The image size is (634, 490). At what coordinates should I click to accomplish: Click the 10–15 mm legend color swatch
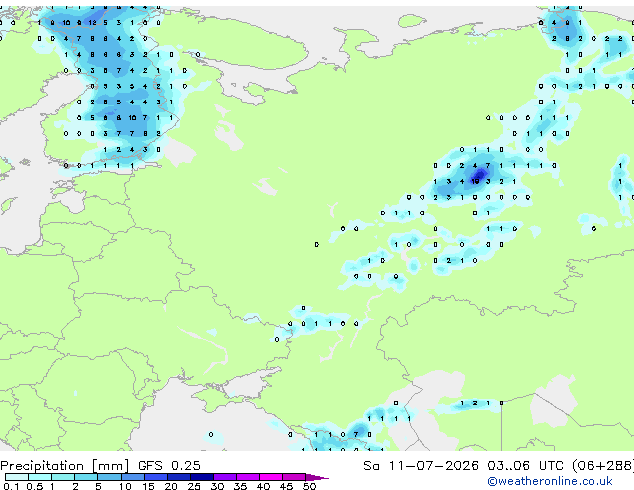click(x=132, y=477)
